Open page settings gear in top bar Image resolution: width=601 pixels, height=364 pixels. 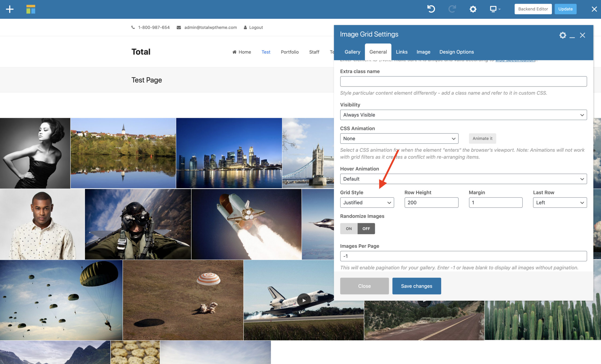click(x=473, y=9)
